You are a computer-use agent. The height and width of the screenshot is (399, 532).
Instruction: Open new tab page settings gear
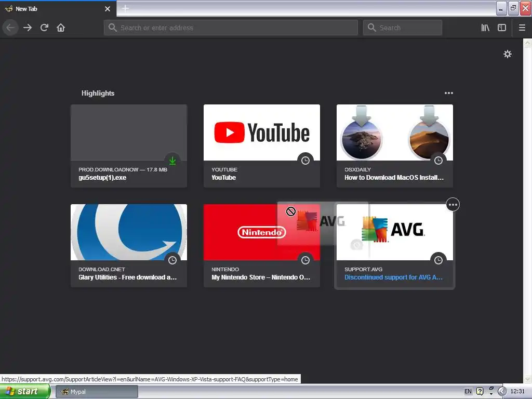pyautogui.click(x=507, y=54)
